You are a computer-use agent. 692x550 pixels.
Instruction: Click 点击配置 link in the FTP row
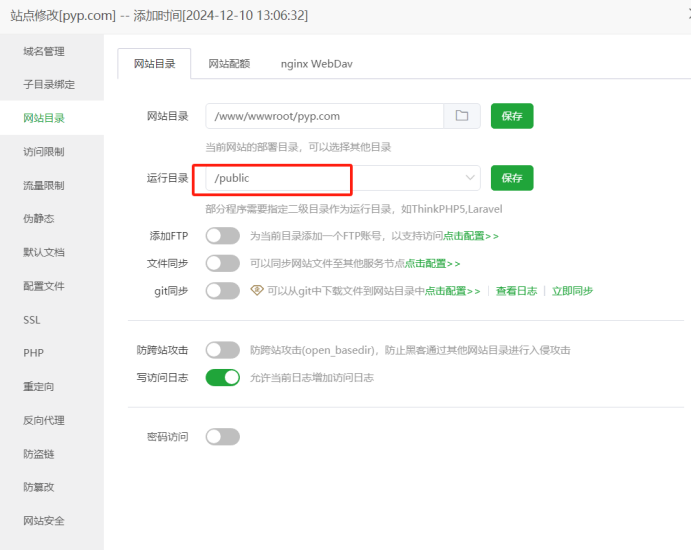(x=471, y=236)
